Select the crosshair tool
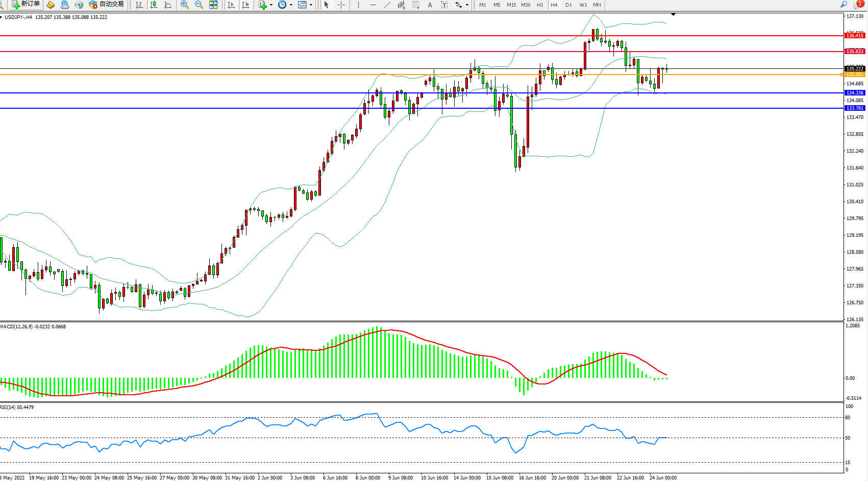 pyautogui.click(x=341, y=5)
